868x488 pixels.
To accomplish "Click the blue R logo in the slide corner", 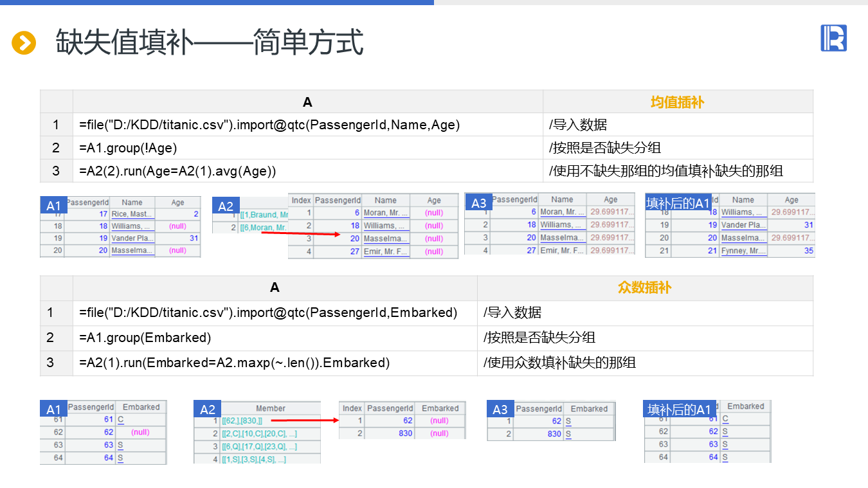I will coord(833,38).
